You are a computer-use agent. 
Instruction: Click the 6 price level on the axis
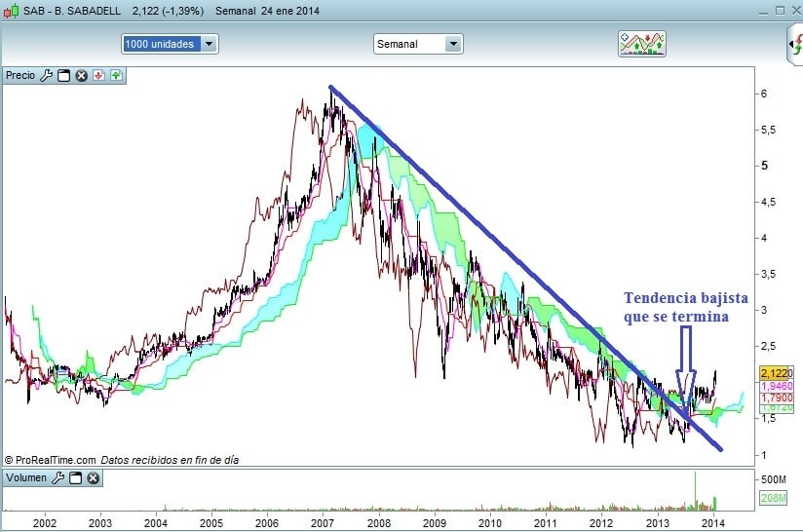point(764,94)
